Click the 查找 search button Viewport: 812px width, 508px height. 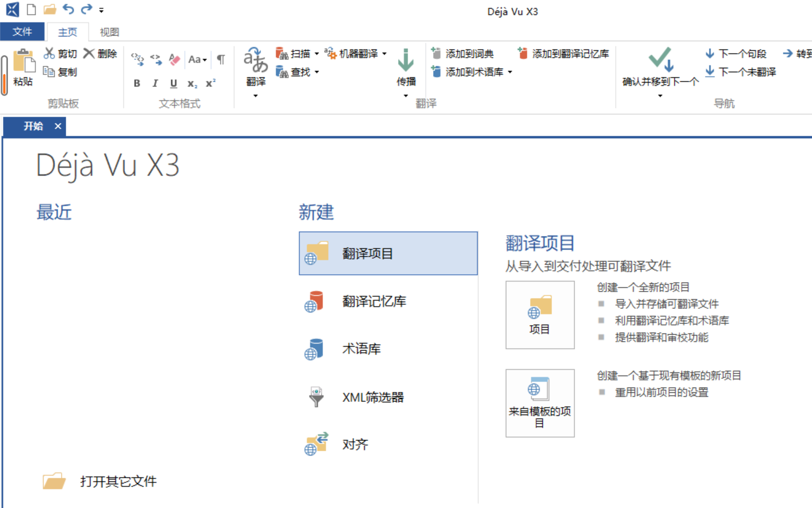pyautogui.click(x=293, y=72)
